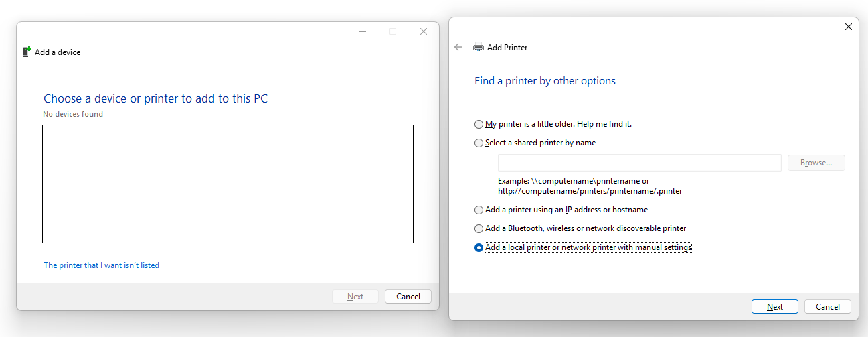The height and width of the screenshot is (337, 868).
Task: Click the Add a device icon in title bar
Action: [27, 52]
